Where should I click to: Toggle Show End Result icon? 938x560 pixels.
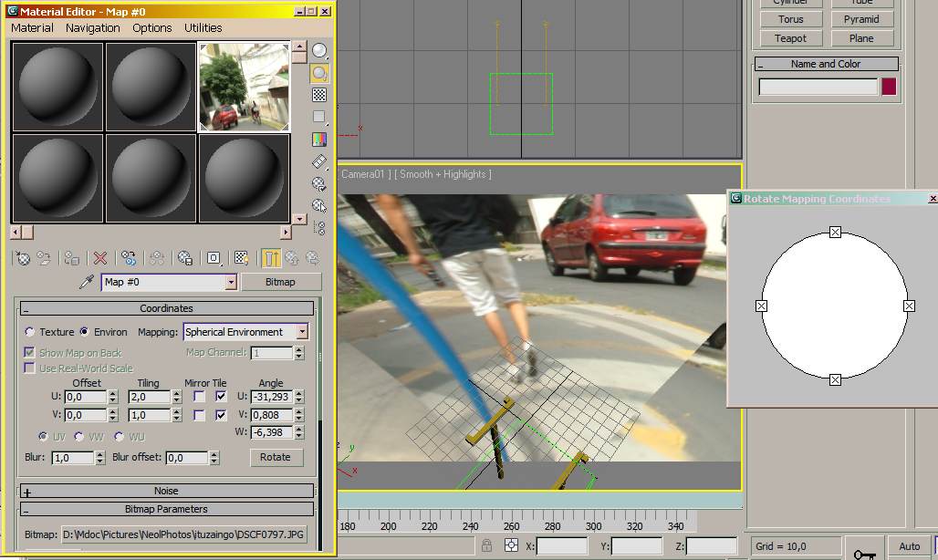click(271, 258)
